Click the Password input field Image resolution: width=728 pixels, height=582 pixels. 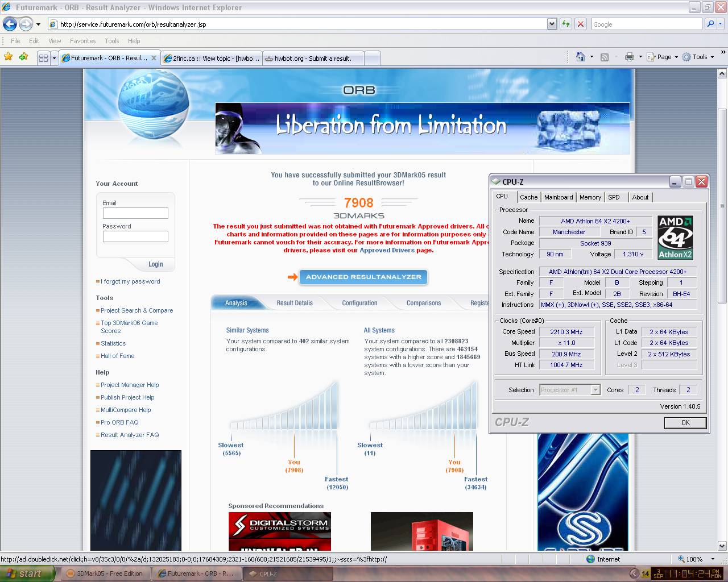coord(135,236)
